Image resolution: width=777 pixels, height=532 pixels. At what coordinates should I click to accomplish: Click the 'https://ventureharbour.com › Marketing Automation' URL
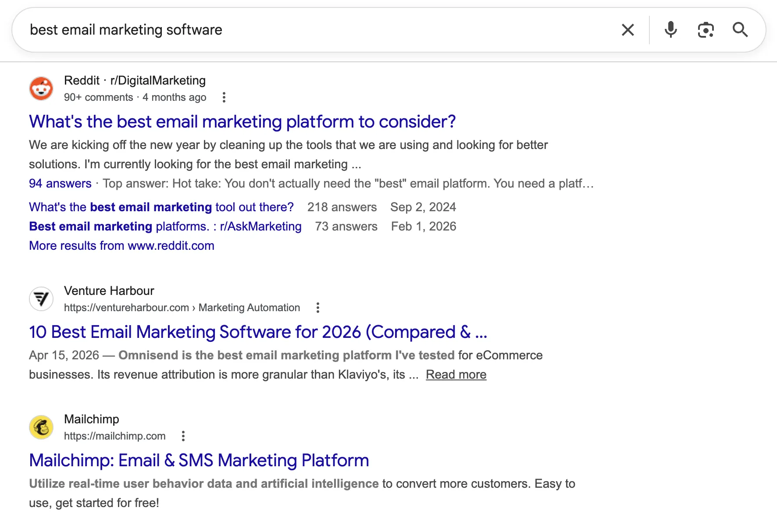(182, 308)
